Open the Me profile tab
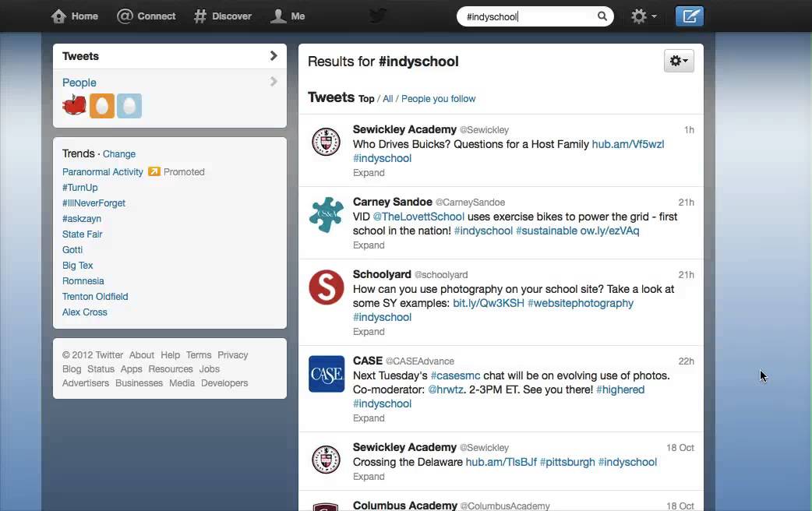This screenshot has height=511, width=812. pyautogui.click(x=288, y=16)
